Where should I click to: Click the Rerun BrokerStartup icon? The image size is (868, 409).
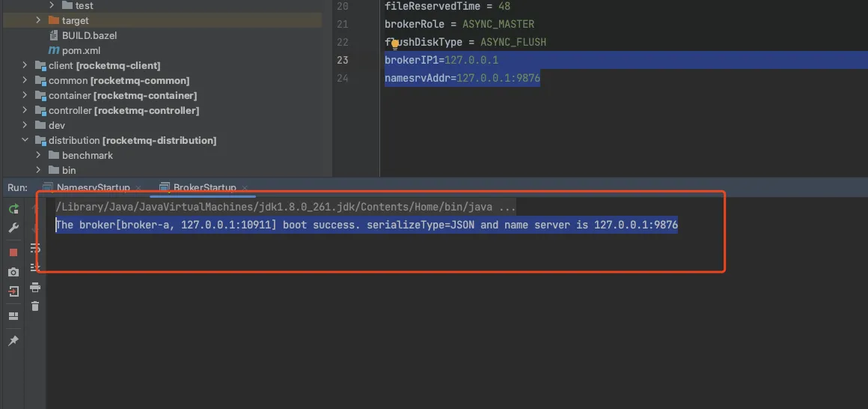point(13,209)
